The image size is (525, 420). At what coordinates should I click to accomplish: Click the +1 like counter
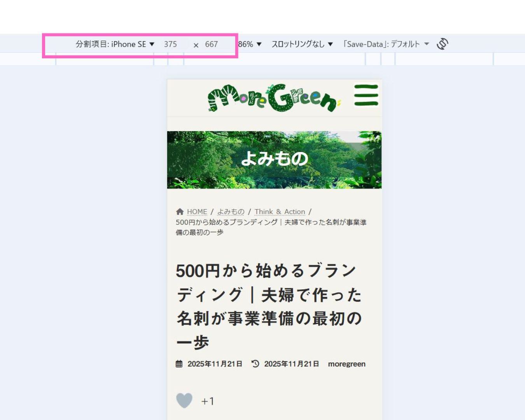point(208,401)
